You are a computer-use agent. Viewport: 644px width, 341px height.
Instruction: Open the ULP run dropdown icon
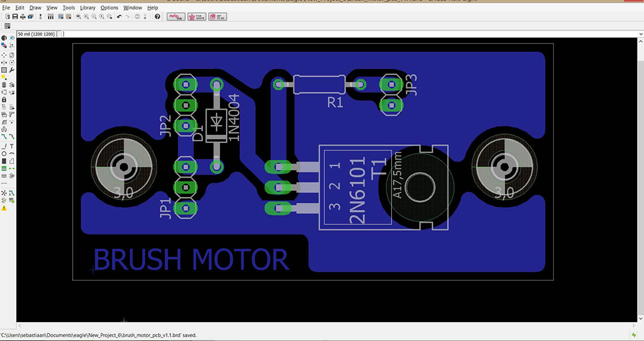click(68, 16)
